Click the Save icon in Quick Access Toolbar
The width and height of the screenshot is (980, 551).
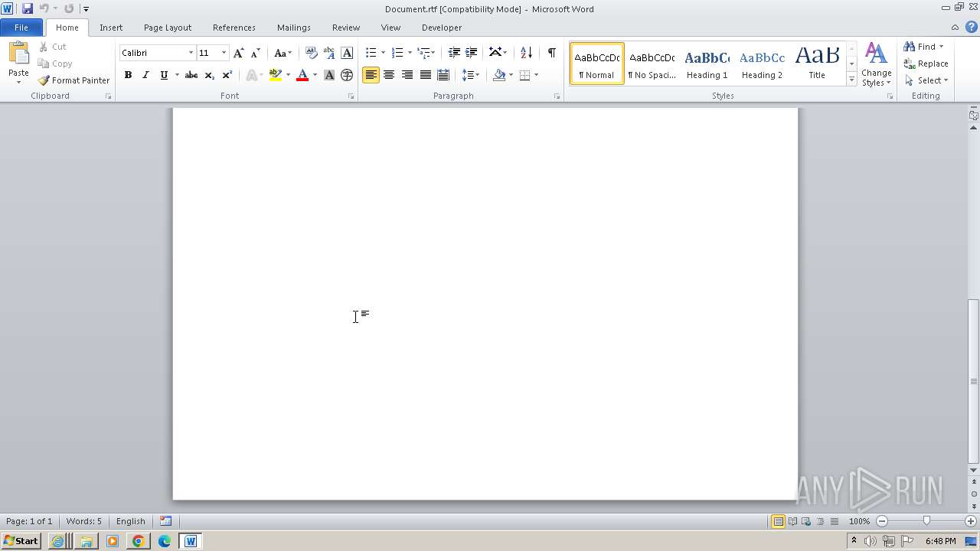pos(28,8)
